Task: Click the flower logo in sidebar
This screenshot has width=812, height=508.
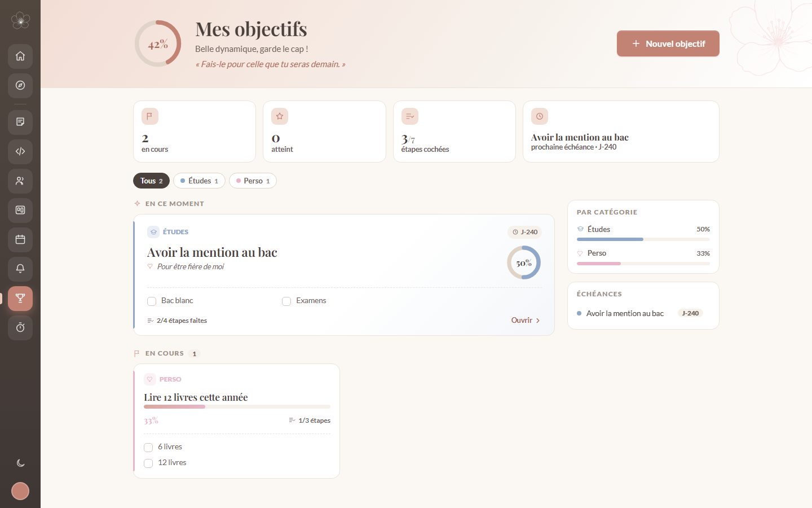Action: [x=20, y=20]
